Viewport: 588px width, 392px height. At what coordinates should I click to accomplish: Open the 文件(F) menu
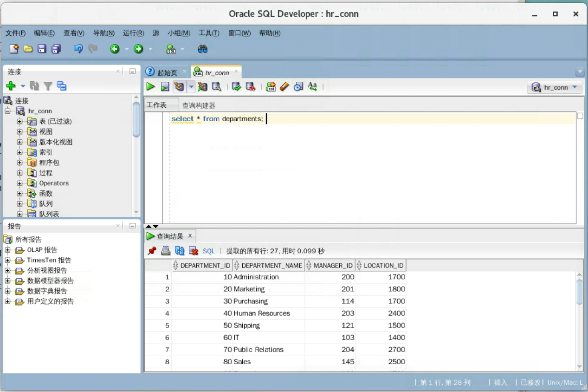[15, 33]
